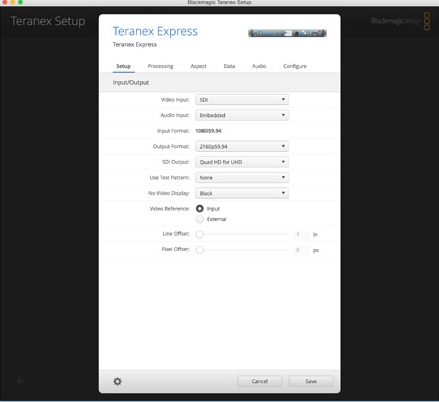
Task: Click the Line Offset slider handle
Action: pos(200,234)
